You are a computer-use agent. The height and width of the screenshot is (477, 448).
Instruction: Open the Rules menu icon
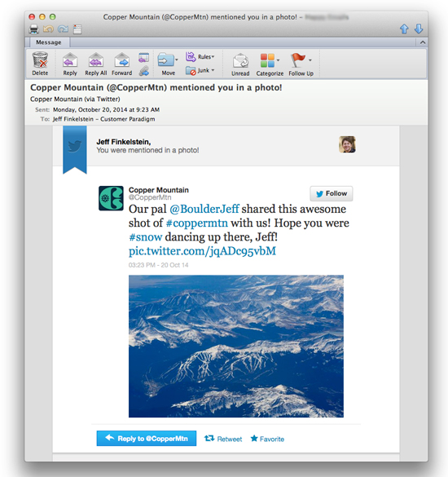point(191,56)
